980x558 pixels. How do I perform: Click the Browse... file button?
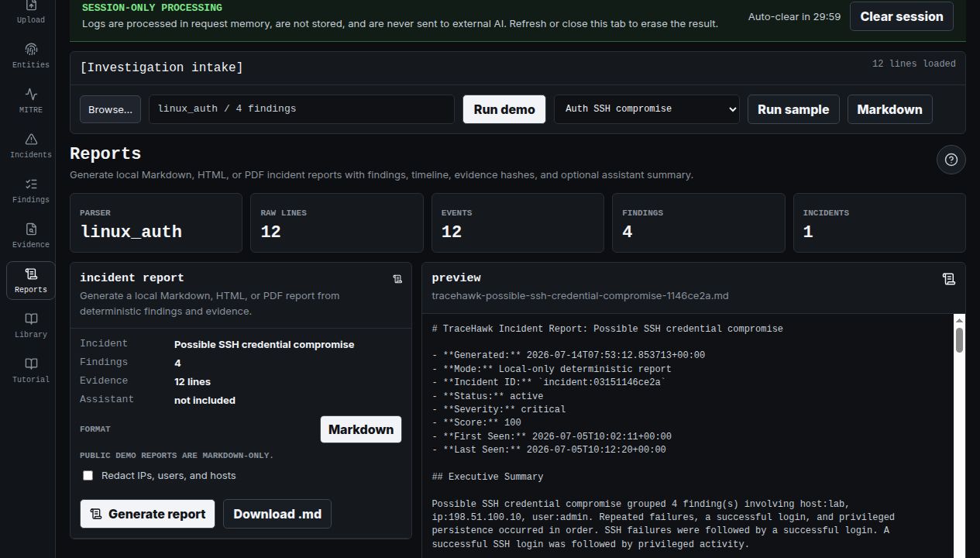(x=110, y=109)
